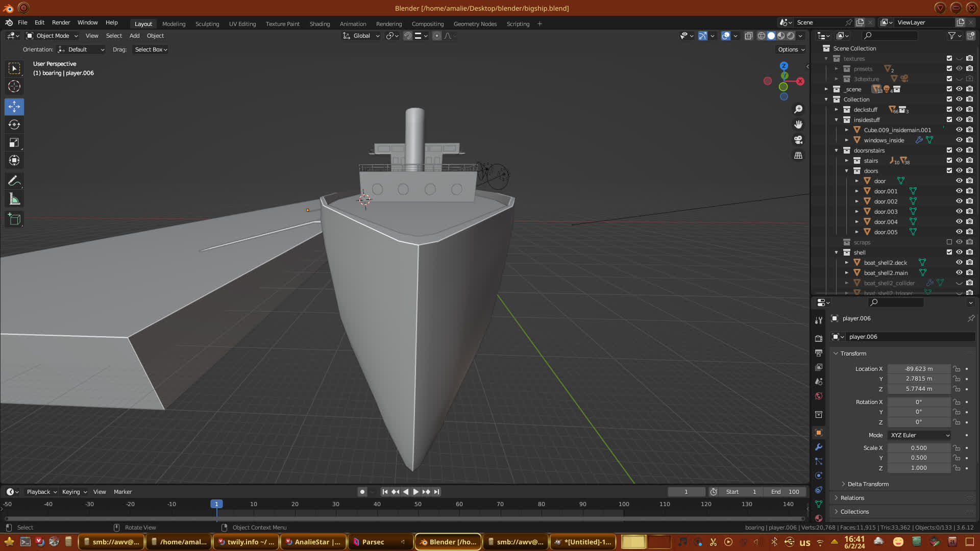Image resolution: width=980 pixels, height=551 pixels.
Task: Open the Render menu
Action: click(61, 22)
